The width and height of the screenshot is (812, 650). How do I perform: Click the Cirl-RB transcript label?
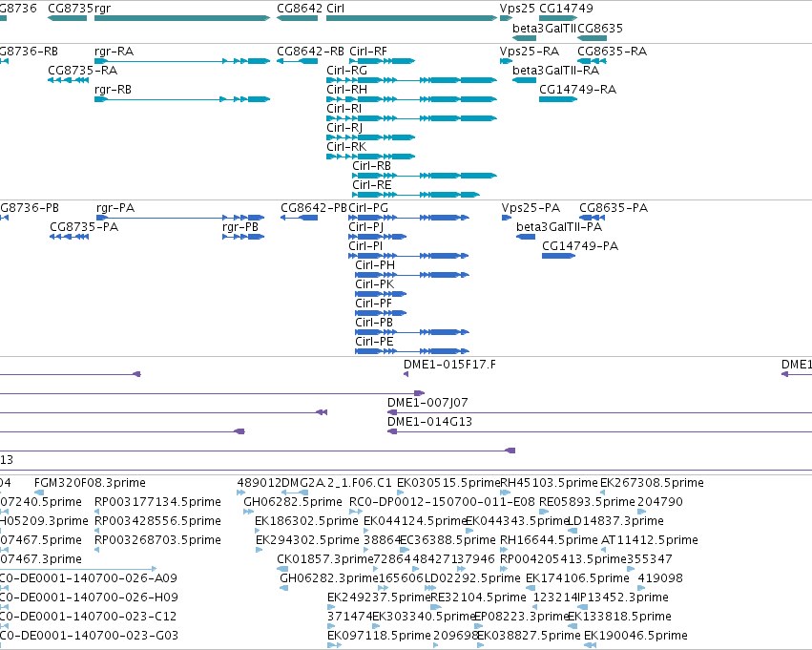pos(371,166)
